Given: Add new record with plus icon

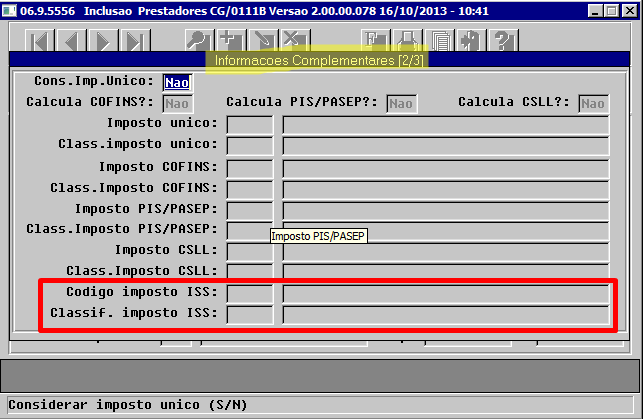Looking at the screenshot, I should point(232,41).
